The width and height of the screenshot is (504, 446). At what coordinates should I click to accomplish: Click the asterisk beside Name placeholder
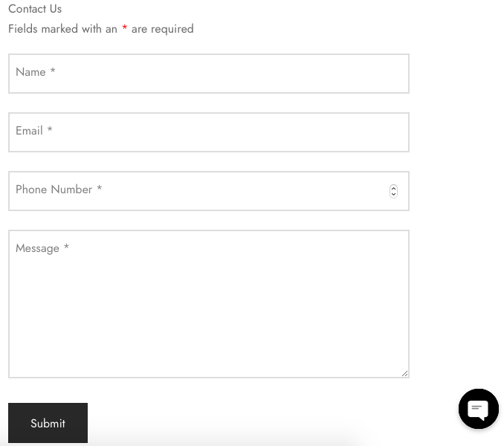click(x=53, y=70)
